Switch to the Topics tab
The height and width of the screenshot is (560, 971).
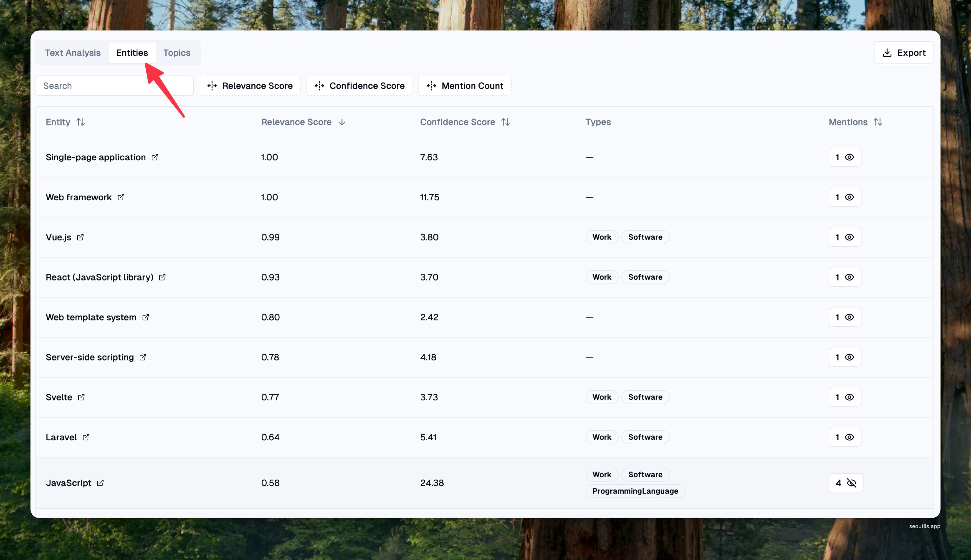pos(177,53)
